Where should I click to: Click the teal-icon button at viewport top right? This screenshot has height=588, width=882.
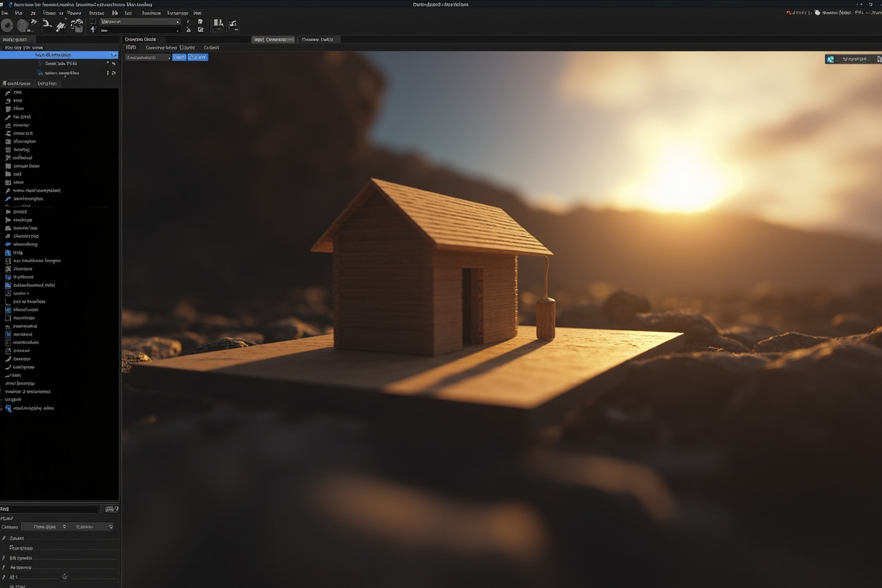(x=853, y=59)
